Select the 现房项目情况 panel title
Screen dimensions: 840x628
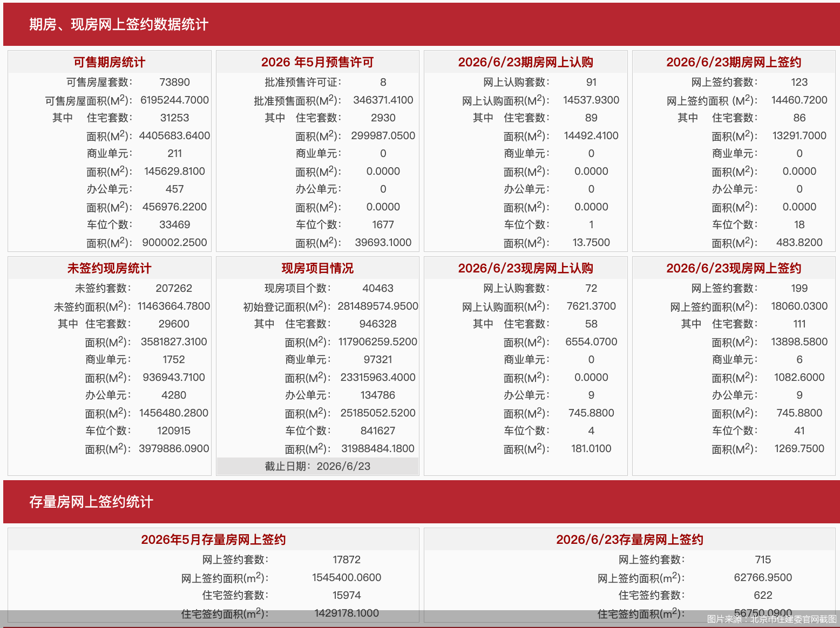tap(317, 268)
